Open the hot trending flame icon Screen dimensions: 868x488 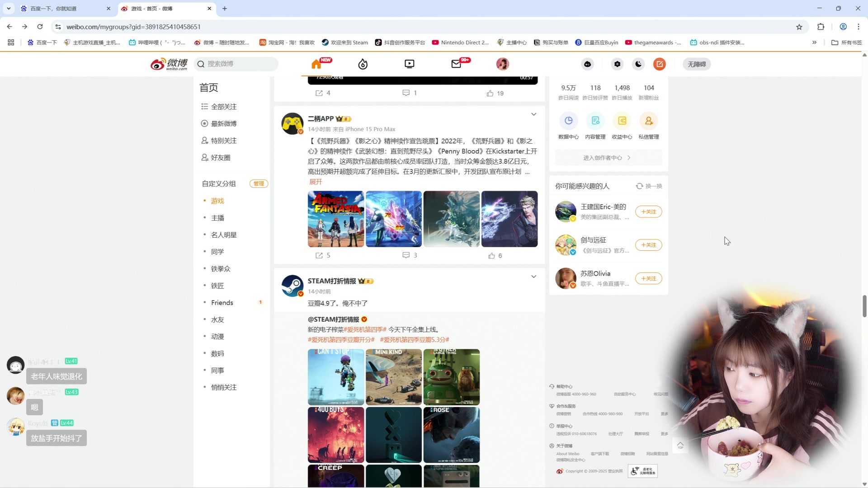coord(363,64)
